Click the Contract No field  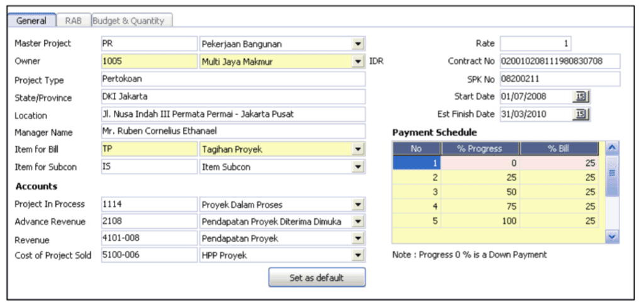click(560, 61)
